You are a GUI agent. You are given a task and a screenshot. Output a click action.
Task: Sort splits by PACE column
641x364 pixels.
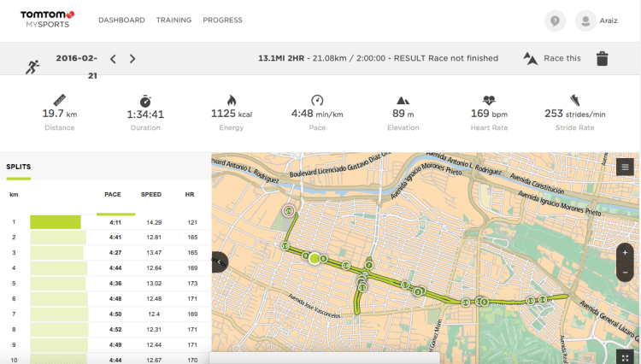pyautogui.click(x=113, y=195)
